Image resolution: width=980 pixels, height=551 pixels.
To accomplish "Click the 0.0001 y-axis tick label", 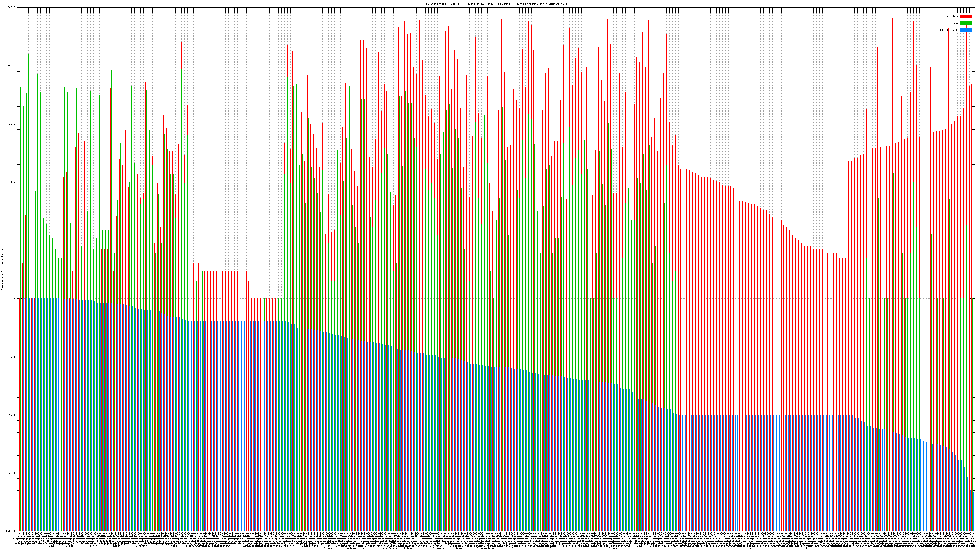I will click(11, 531).
